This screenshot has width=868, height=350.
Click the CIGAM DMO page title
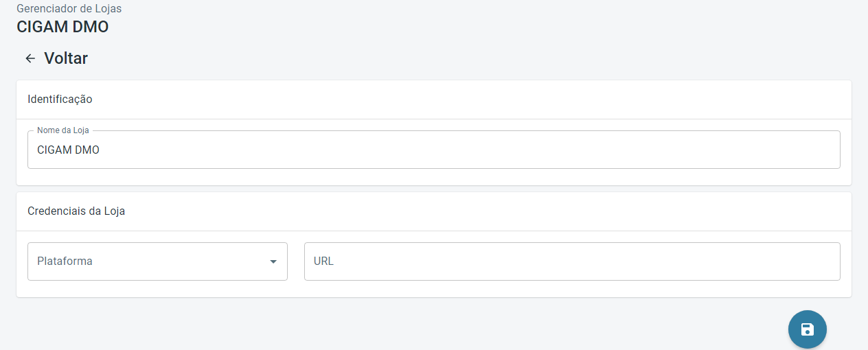tap(62, 27)
